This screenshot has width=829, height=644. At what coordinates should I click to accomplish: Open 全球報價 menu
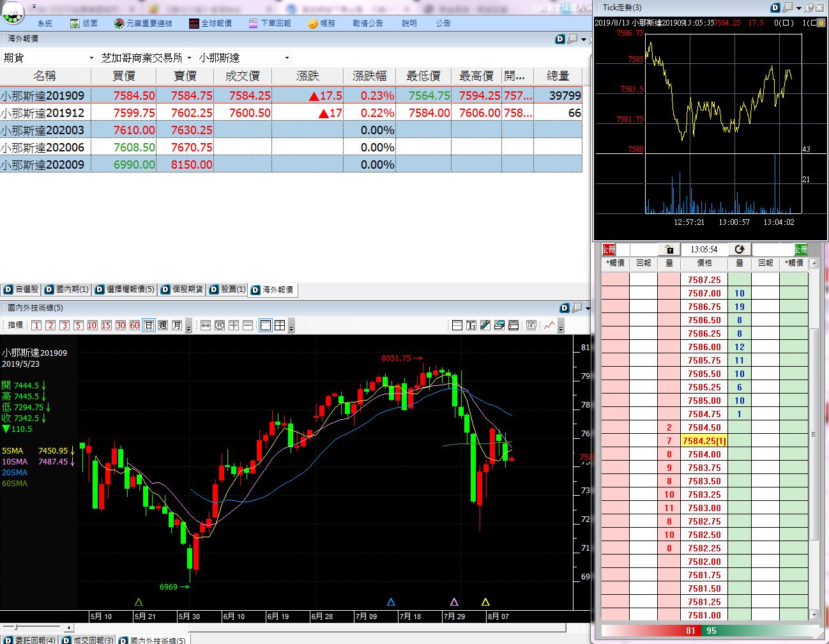pyautogui.click(x=210, y=23)
